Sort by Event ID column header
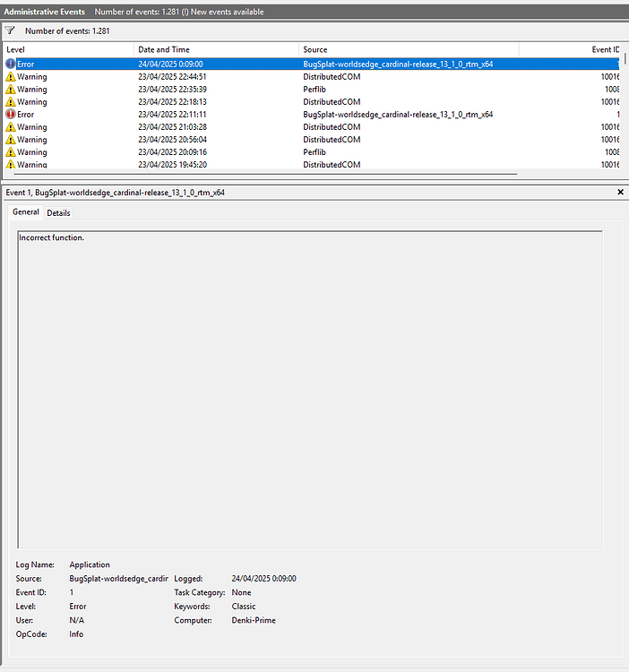The image size is (629, 672). click(x=570, y=49)
